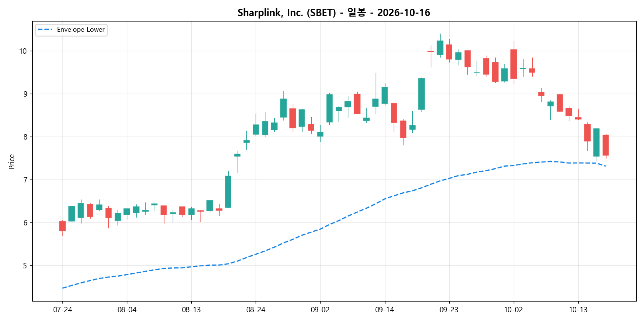Select the 09-02 x-axis date label
The height and width of the screenshot is (322, 644).
coord(320,309)
